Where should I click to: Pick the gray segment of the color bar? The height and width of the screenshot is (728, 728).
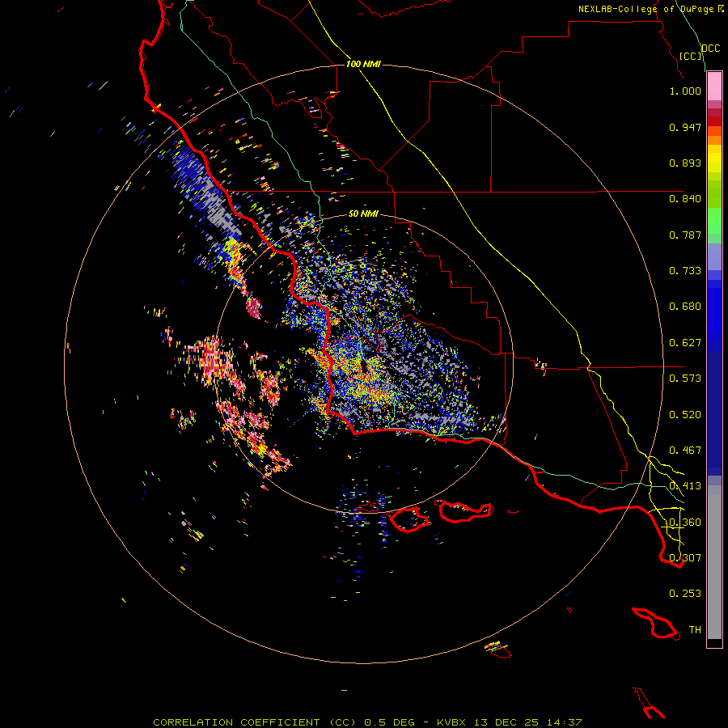tap(714, 562)
